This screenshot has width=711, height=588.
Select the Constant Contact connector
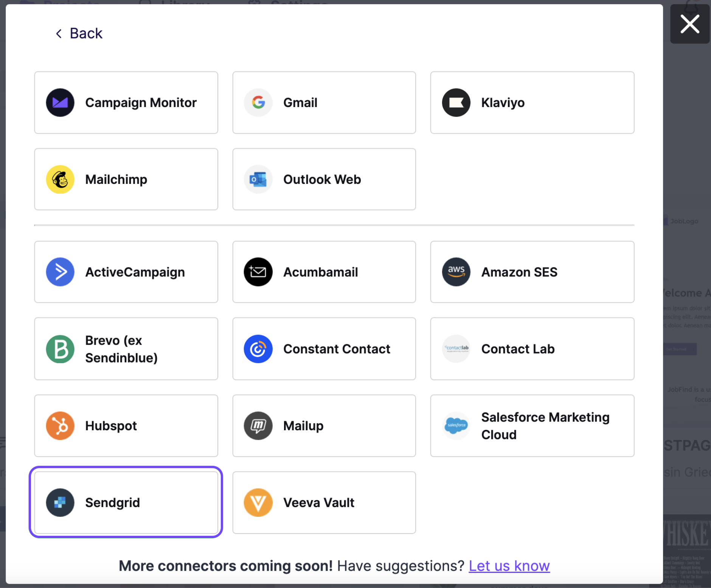click(324, 349)
